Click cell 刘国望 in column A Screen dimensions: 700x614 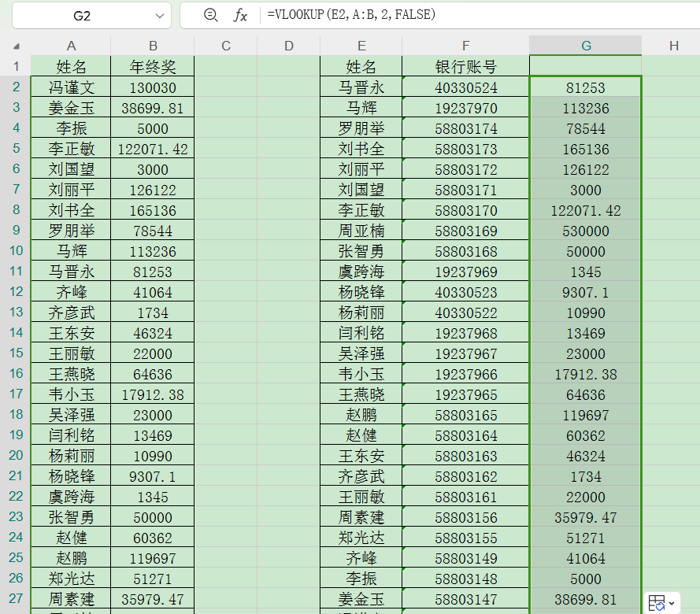71,169
